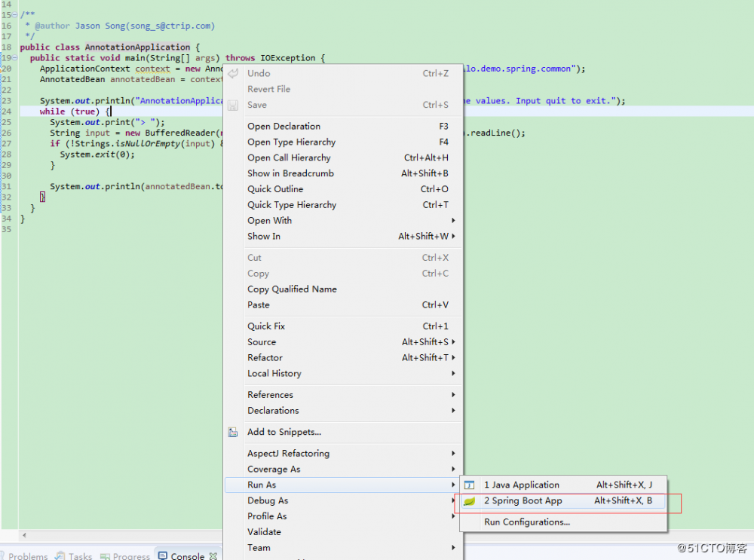
Task: Switch to the Tasks tab
Action: coord(74,555)
